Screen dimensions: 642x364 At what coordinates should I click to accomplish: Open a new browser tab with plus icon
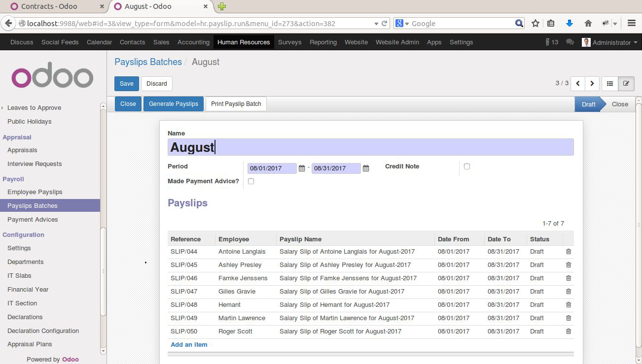222,6
